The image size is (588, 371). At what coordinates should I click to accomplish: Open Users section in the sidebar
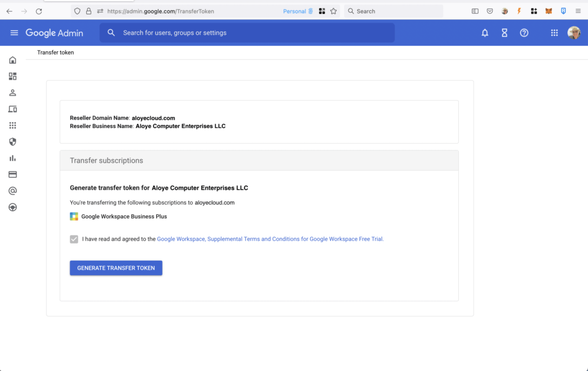click(13, 93)
